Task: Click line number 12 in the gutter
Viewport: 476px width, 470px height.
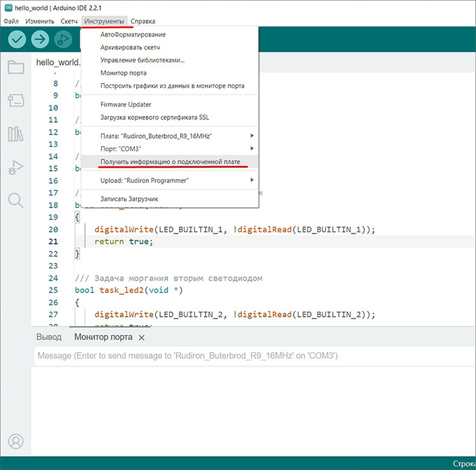Action: point(53,132)
